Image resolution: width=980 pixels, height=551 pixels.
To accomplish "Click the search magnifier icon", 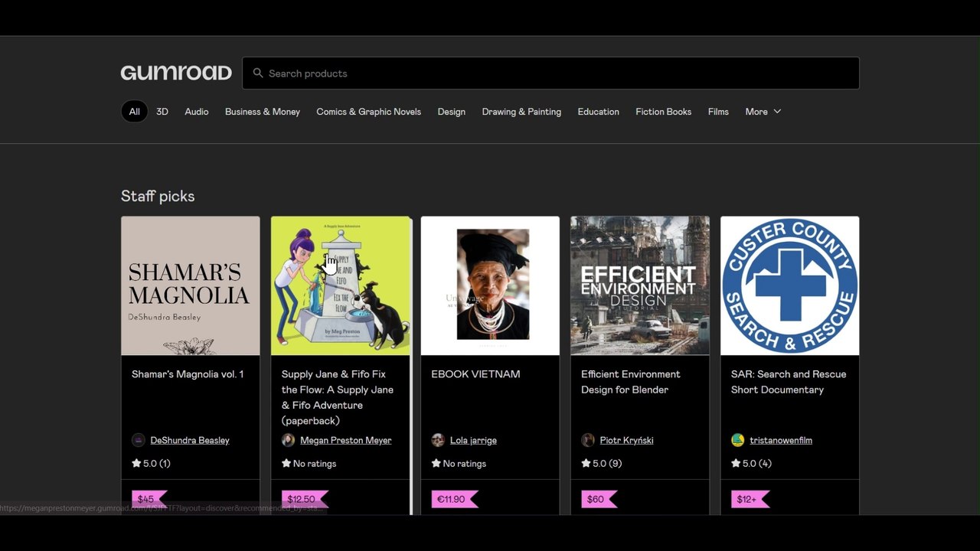I will click(x=258, y=73).
